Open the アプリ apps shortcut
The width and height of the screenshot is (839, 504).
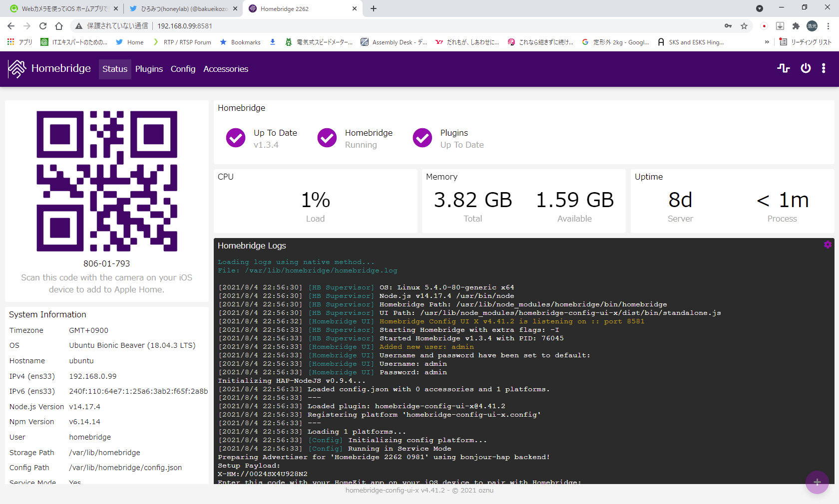point(19,42)
